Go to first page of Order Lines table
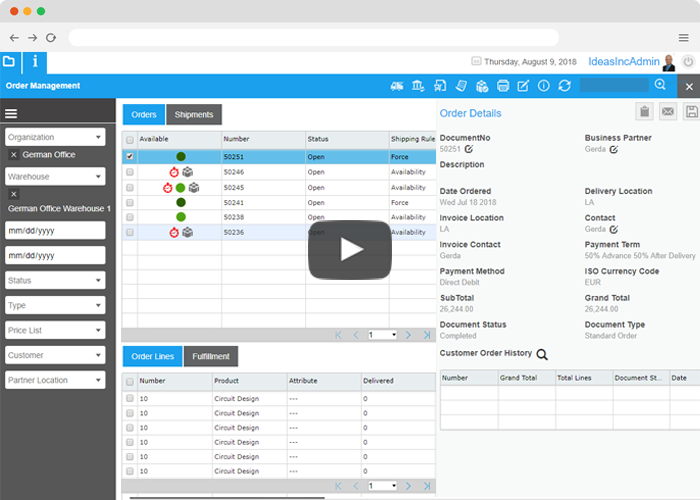The height and width of the screenshot is (500, 700). click(338, 486)
